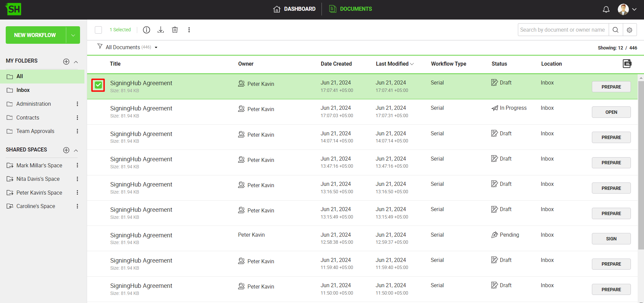Click the search magnifier icon

pyautogui.click(x=615, y=30)
